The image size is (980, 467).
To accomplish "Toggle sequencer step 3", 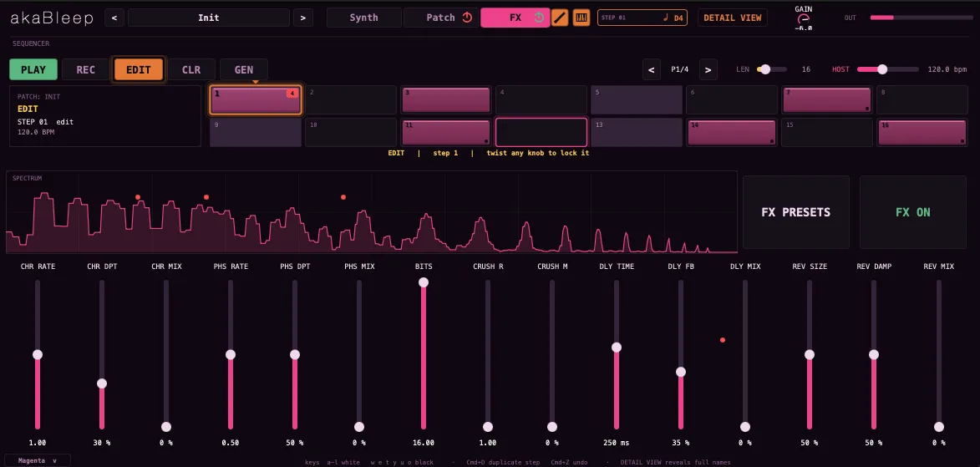I will pos(446,100).
